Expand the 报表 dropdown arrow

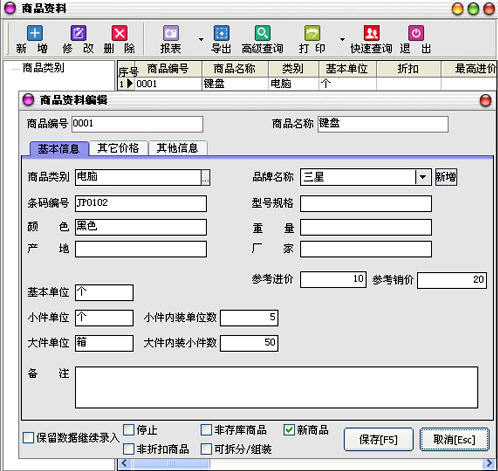[201, 39]
